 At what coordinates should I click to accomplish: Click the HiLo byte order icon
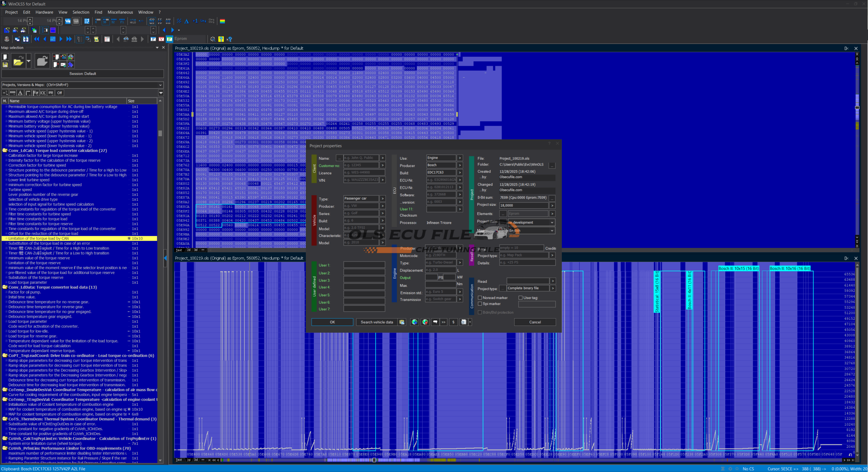(x=133, y=21)
